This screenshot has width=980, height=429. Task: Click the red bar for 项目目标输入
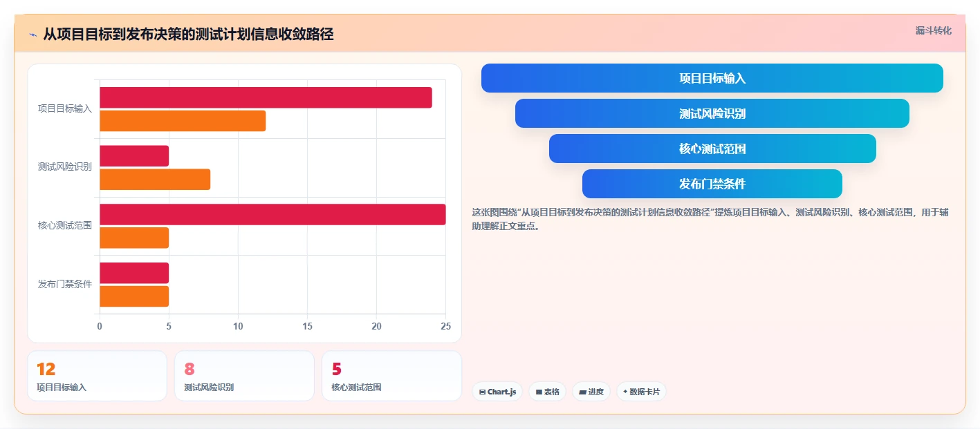click(266, 97)
